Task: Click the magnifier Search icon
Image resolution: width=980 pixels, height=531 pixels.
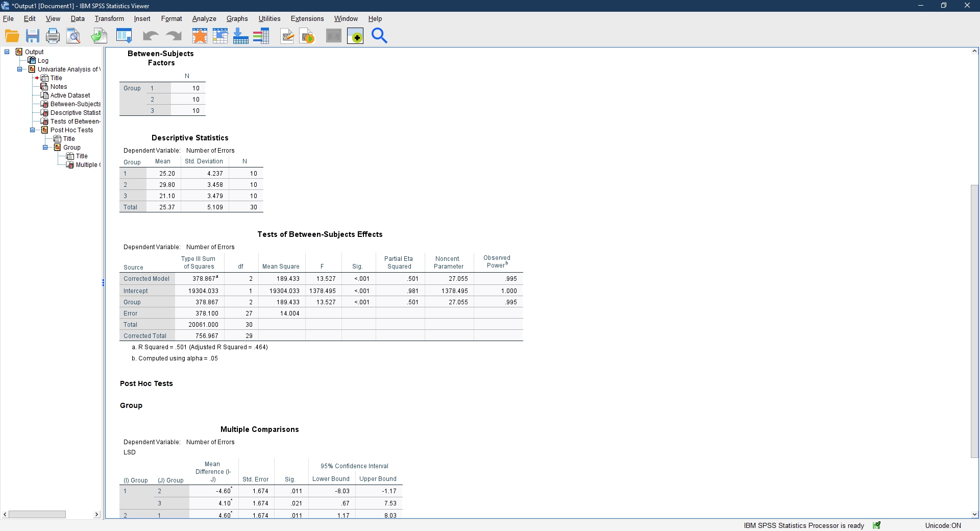Action: click(379, 36)
